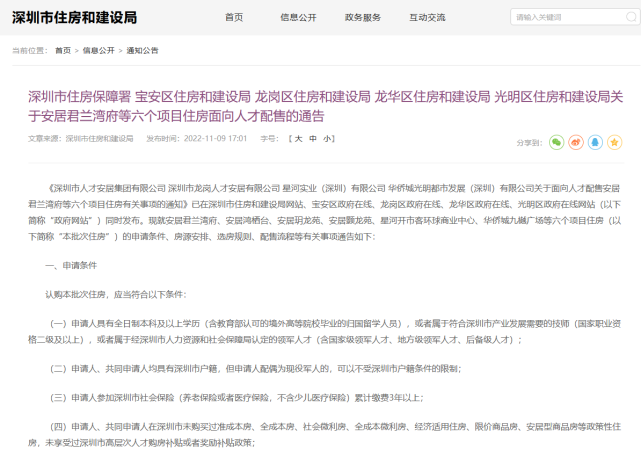Click paragraph (四) about 政策性住房
Image resolution: width=641 pixels, height=457 pixels.
click(x=325, y=435)
